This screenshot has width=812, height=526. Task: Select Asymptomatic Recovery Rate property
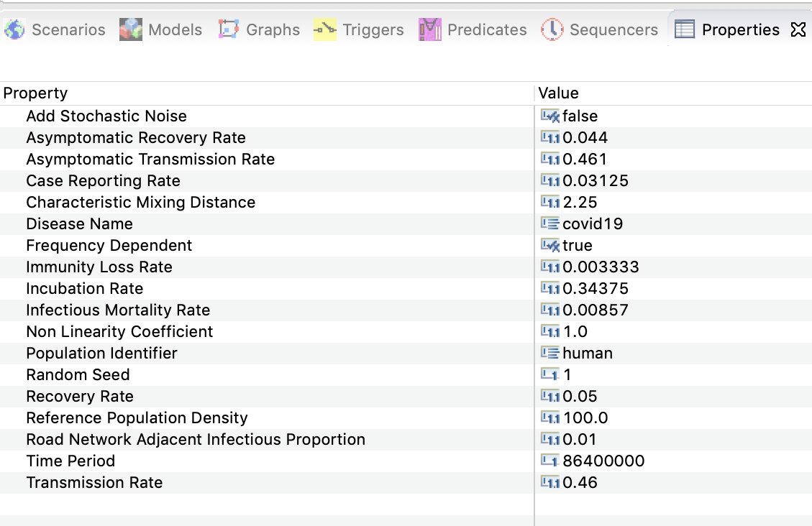(136, 137)
